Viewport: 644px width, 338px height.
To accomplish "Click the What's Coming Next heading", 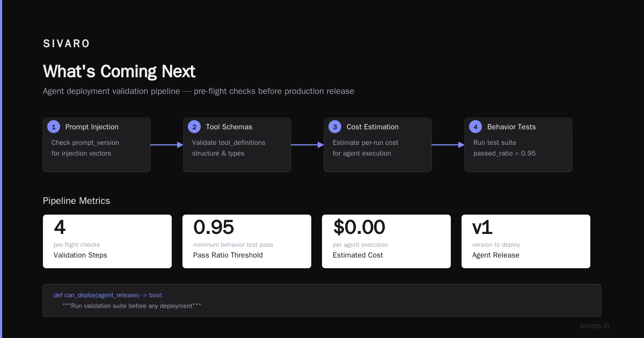I will coord(119,71).
